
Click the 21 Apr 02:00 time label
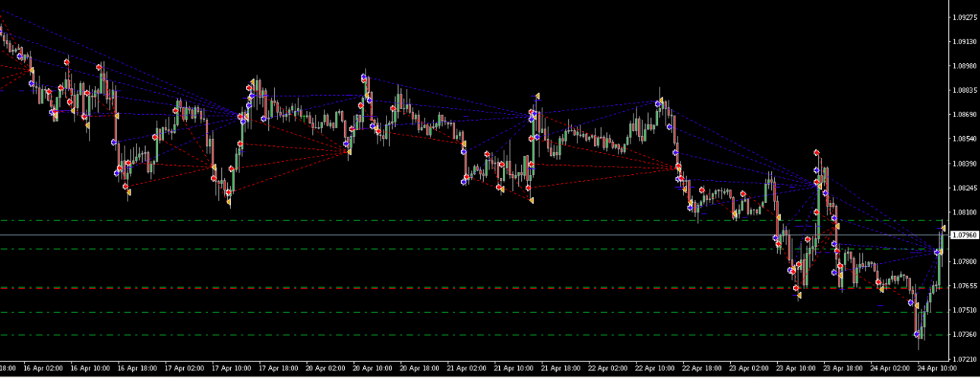click(467, 368)
